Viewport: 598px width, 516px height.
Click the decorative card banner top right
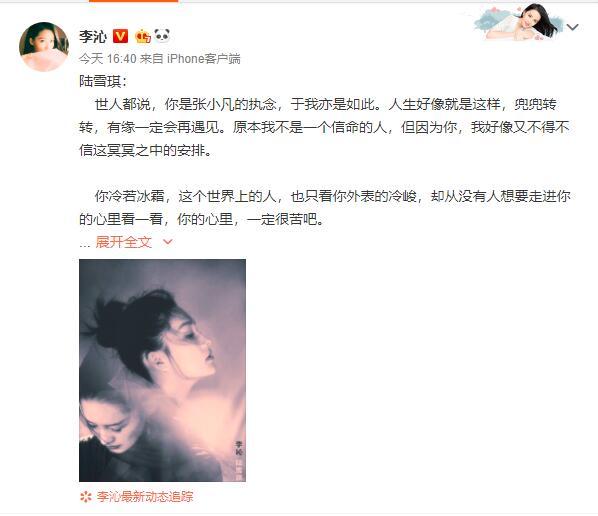click(x=518, y=22)
